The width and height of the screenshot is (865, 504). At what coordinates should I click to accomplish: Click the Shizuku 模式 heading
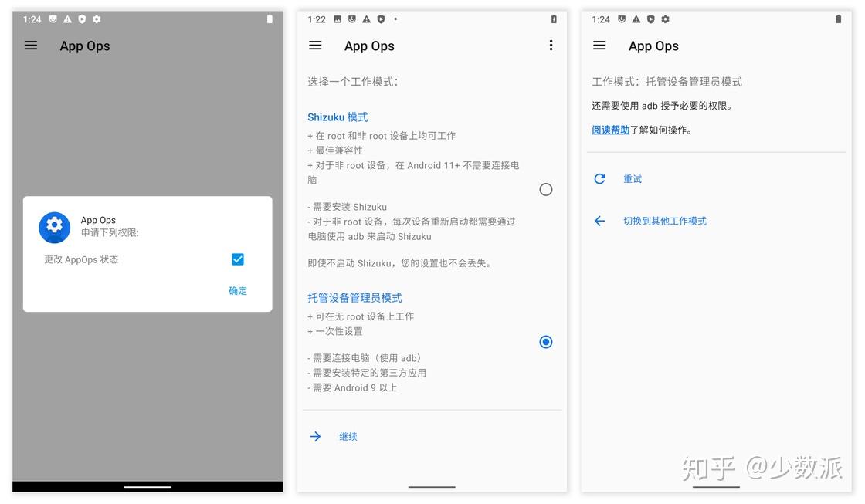pos(338,117)
